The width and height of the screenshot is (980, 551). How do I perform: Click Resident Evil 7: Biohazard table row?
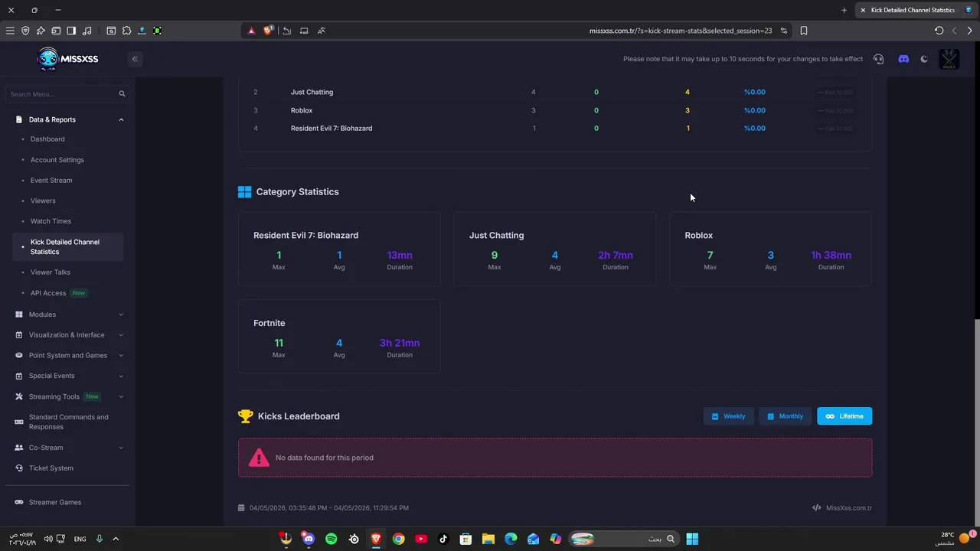(x=555, y=129)
